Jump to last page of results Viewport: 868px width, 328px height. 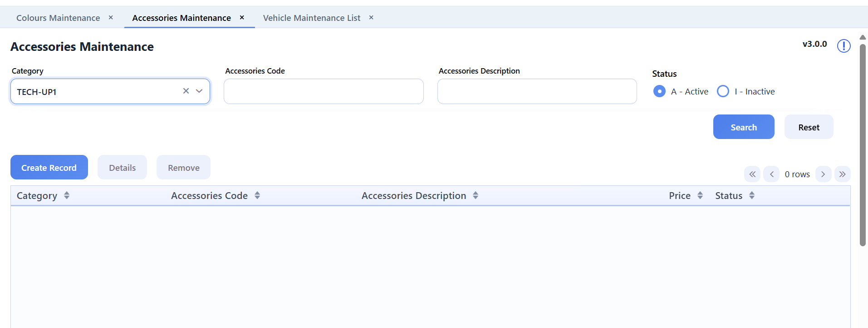842,174
